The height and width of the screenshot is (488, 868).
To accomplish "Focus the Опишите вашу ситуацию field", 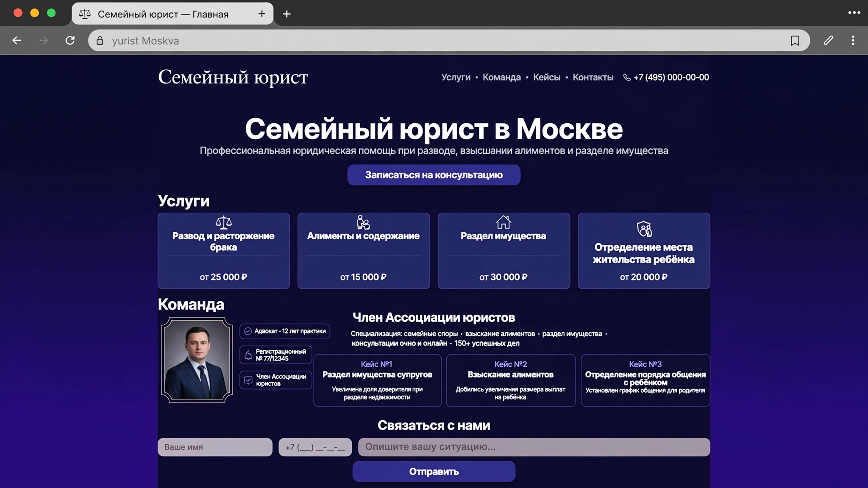I will [534, 447].
